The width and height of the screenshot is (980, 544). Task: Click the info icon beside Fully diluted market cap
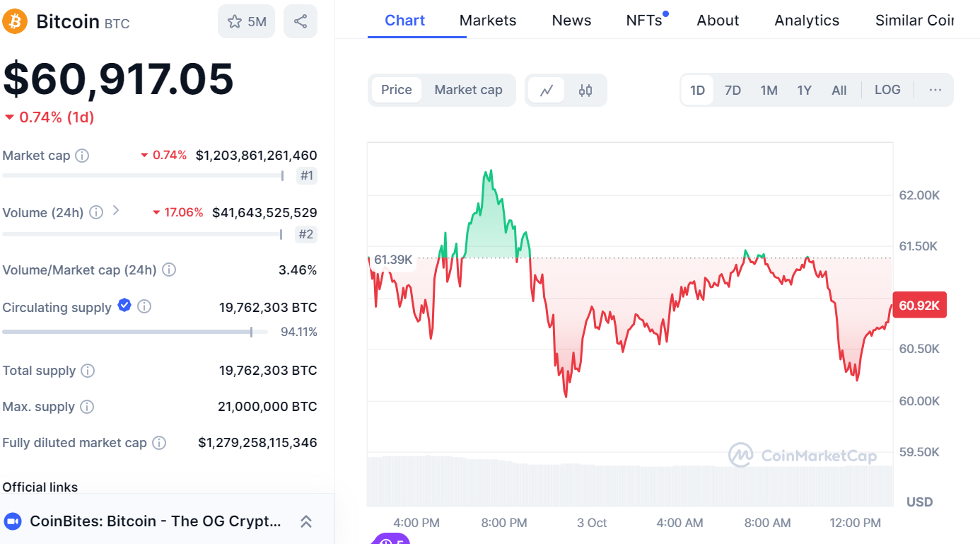160,443
